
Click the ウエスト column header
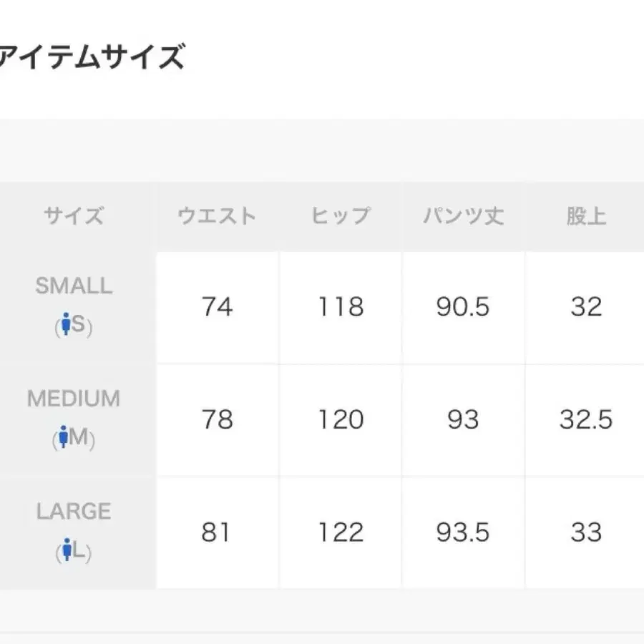pos(217,216)
